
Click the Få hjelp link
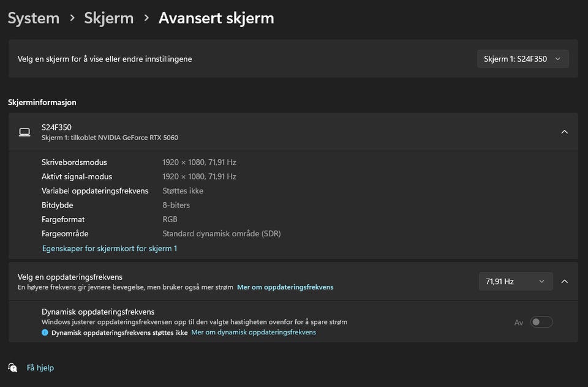click(40, 368)
